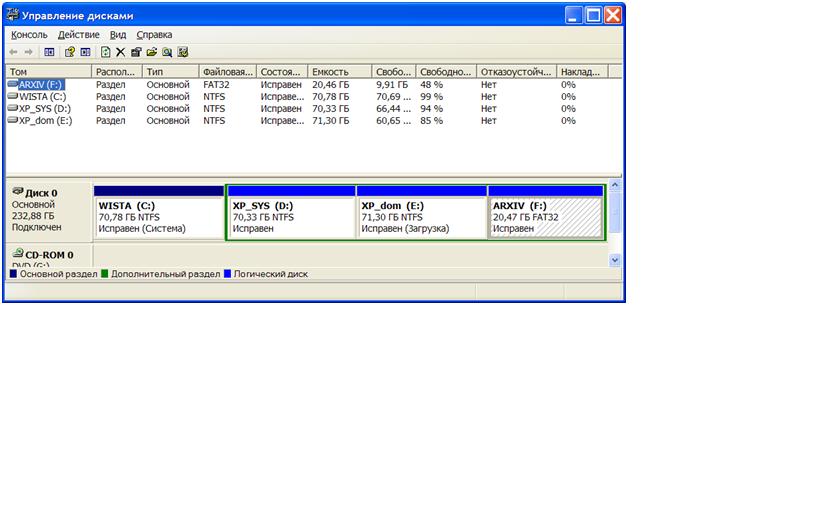
Task: Open the Вид menu
Action: (x=118, y=35)
